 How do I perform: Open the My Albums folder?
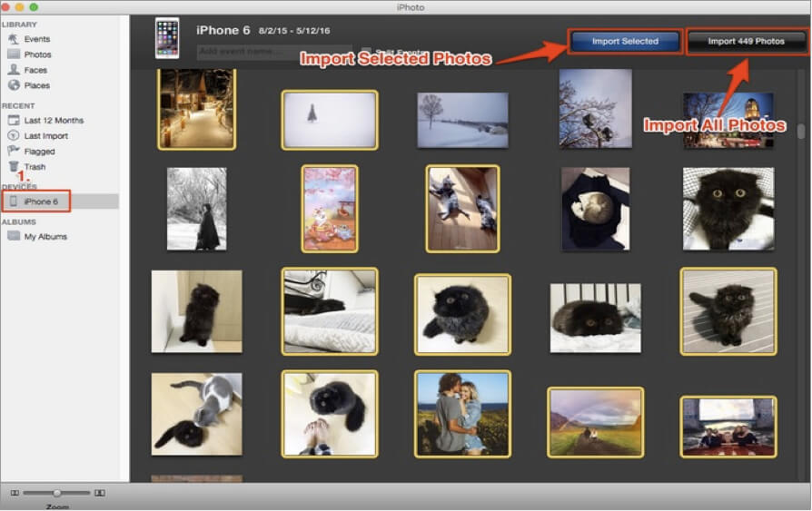tap(45, 237)
